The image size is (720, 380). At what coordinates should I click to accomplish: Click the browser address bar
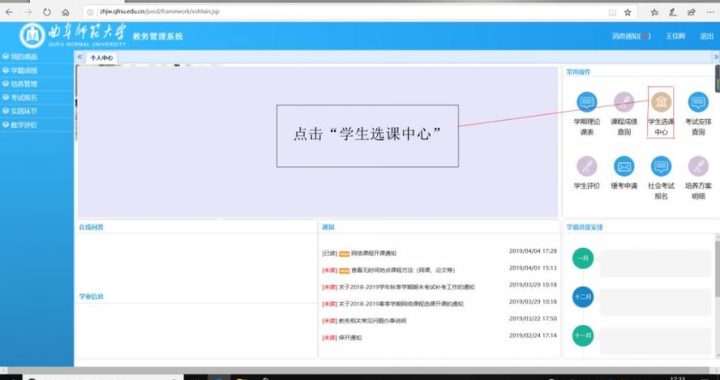coord(344,12)
